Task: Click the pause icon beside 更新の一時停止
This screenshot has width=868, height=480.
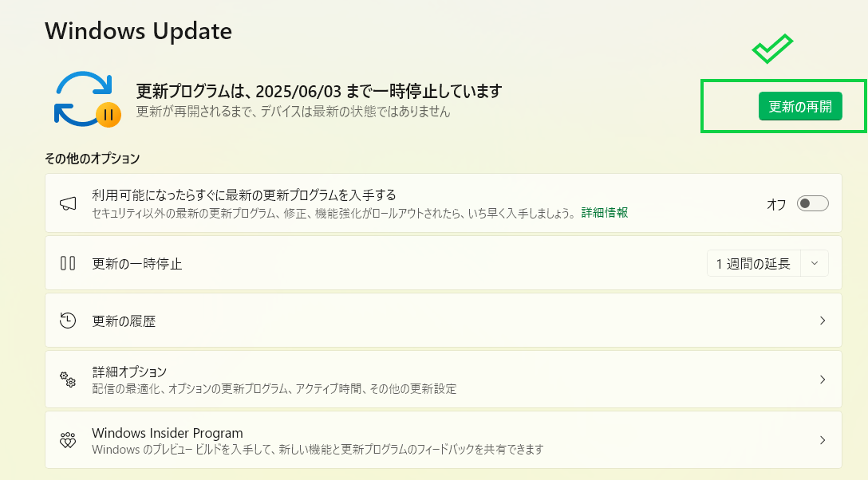Action: tap(68, 263)
